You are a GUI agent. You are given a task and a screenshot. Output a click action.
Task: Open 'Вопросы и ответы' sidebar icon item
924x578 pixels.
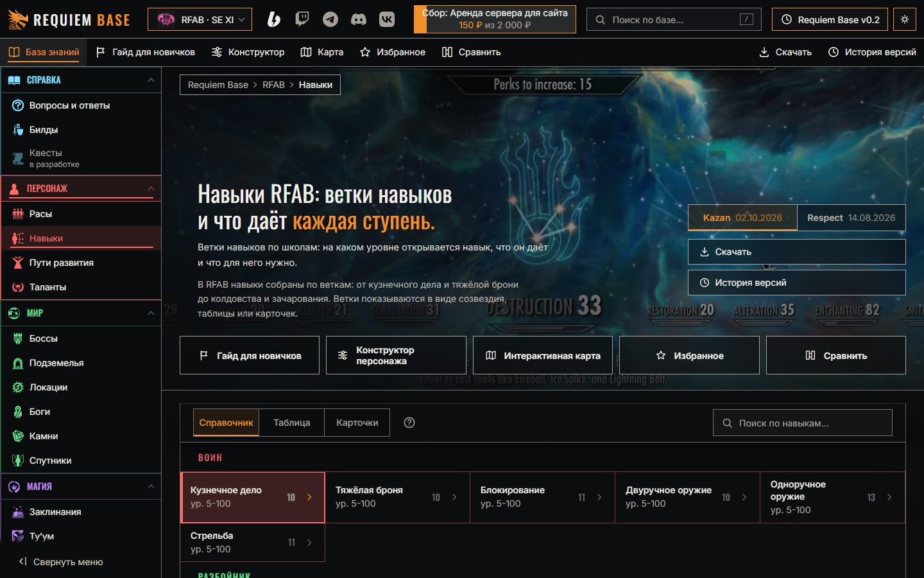pos(81,105)
